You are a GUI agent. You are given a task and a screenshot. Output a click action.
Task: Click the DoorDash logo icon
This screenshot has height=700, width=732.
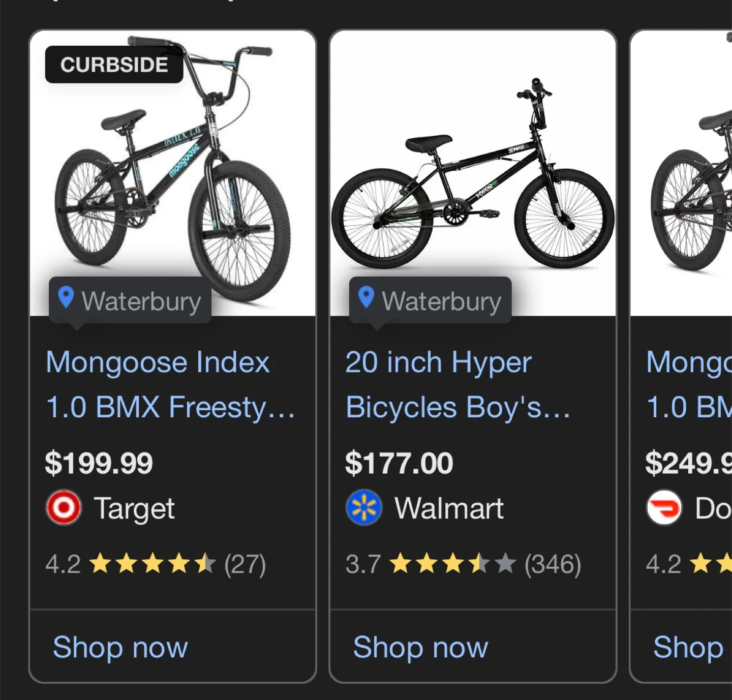click(664, 507)
